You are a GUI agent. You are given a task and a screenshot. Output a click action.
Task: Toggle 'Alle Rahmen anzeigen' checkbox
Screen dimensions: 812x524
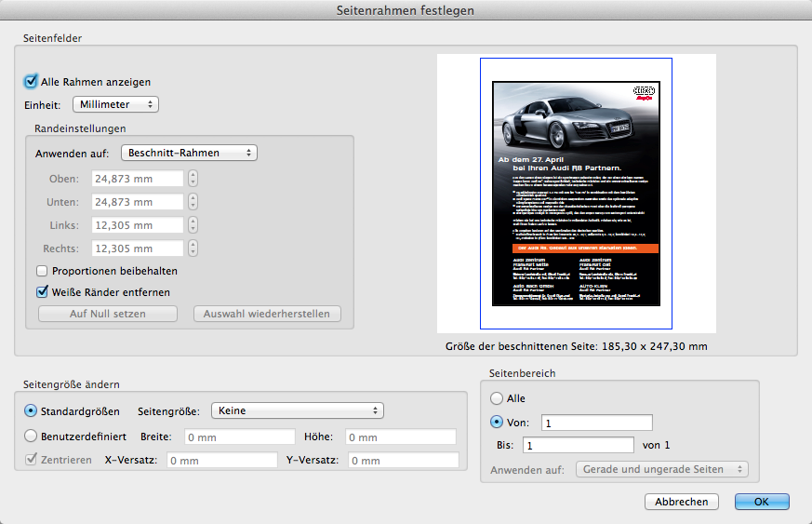pos(32,82)
